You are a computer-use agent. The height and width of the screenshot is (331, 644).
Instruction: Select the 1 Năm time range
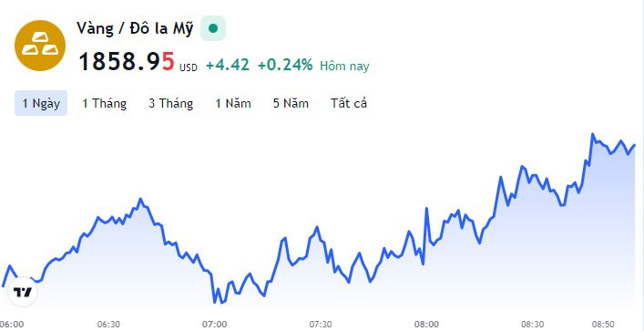(x=233, y=103)
